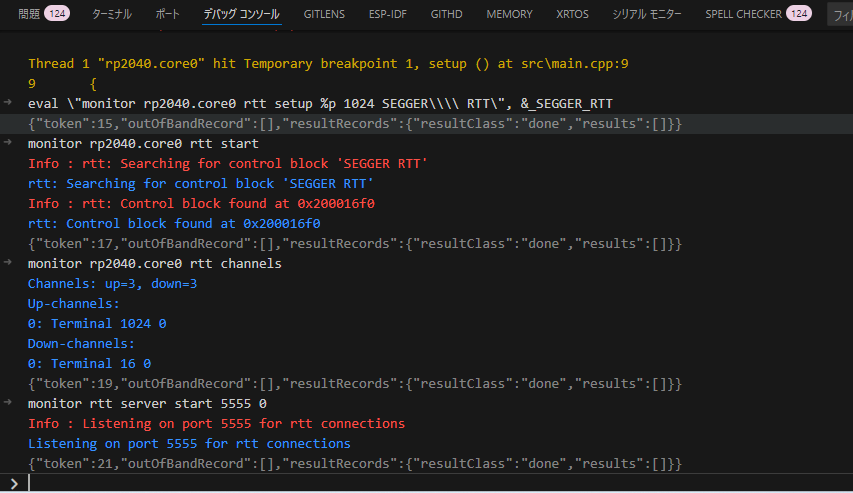This screenshot has height=493, width=853.
Task: Click the eval 'rtt setup %p 1024' line
Action: click(320, 103)
